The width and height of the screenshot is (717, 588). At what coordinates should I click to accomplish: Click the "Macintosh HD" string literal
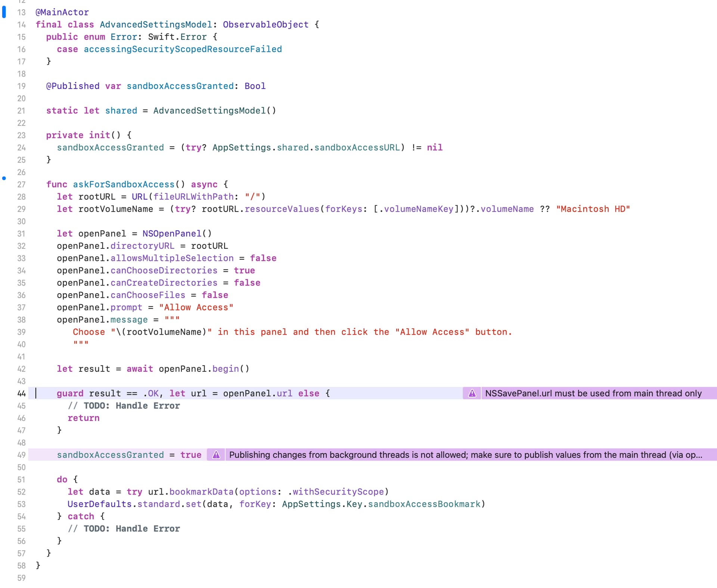(593, 209)
